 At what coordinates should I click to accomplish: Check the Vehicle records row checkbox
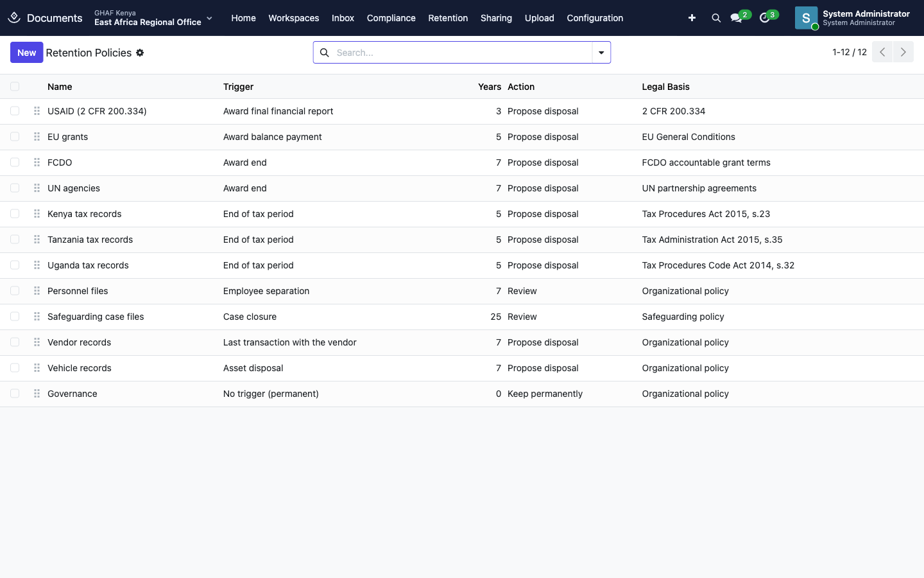(15, 368)
